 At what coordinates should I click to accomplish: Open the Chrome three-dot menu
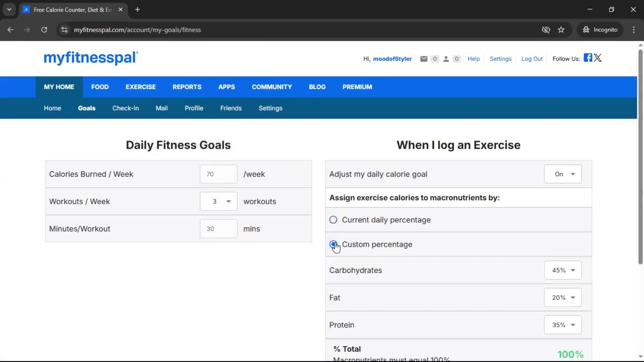(634, 30)
